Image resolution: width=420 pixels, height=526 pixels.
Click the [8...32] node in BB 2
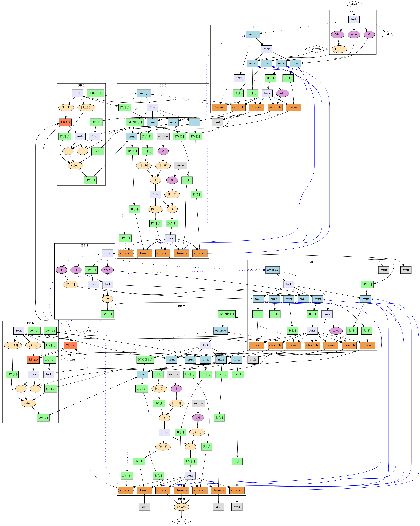[87, 108]
